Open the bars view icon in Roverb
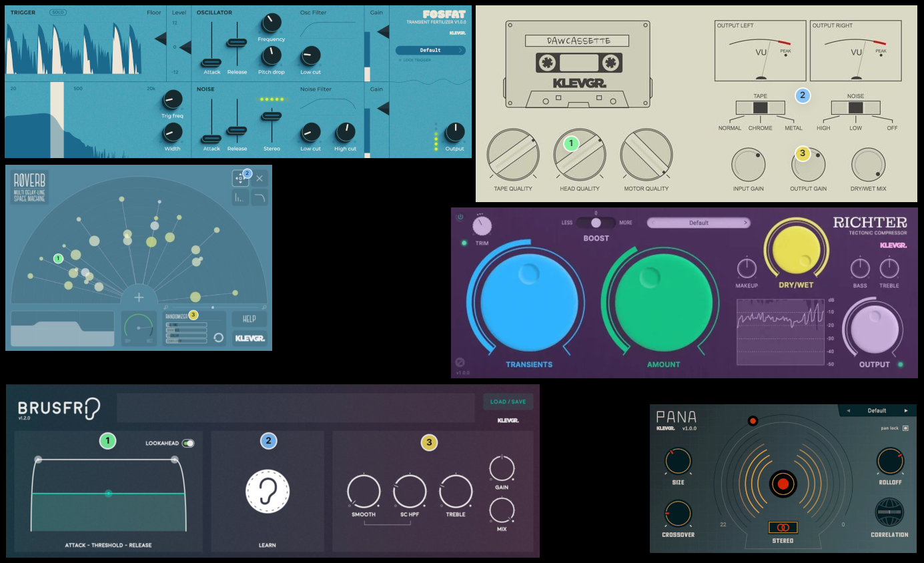This screenshot has height=563, width=924. [240, 197]
